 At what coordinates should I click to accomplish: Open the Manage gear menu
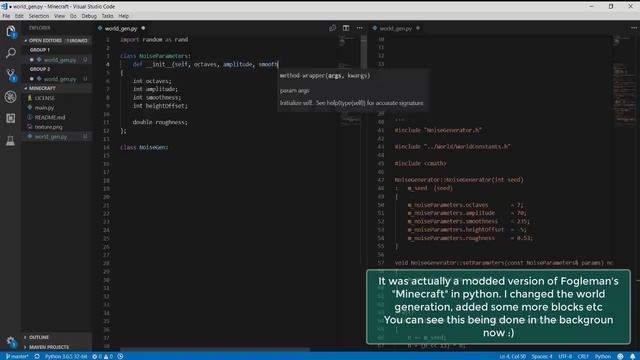[11, 341]
